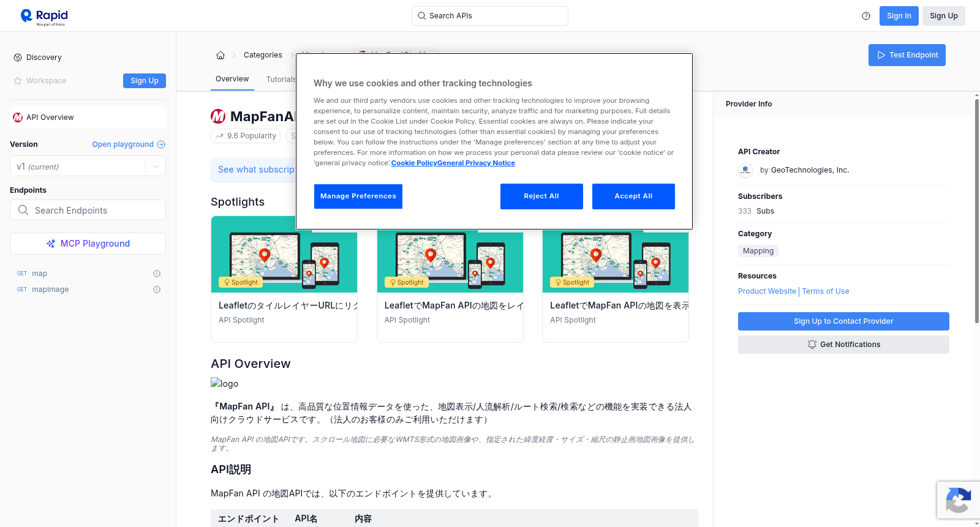Open the General Privacy Notice link

coord(476,163)
